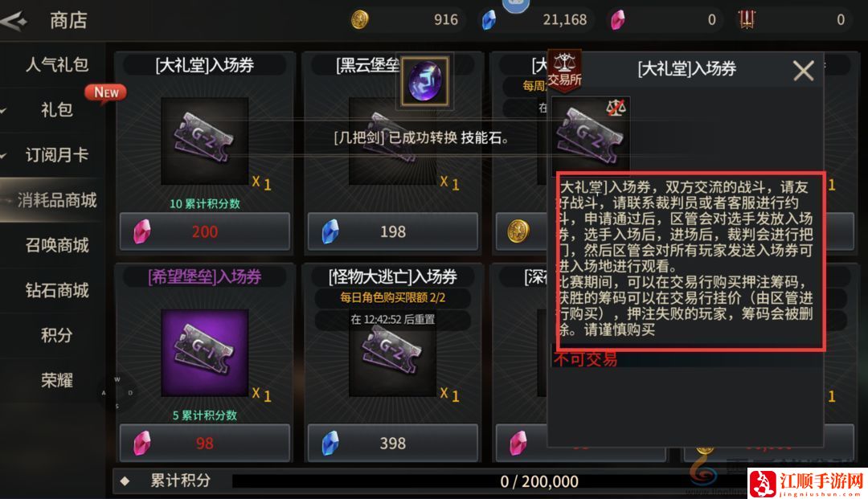
Task: Expand the 订阅月卡 category
Action: click(x=55, y=154)
